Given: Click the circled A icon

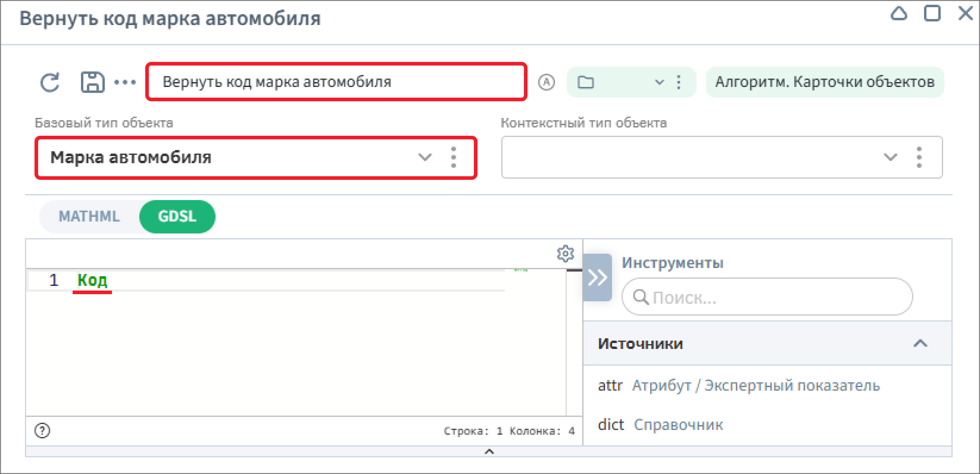Looking at the screenshot, I should click(546, 82).
